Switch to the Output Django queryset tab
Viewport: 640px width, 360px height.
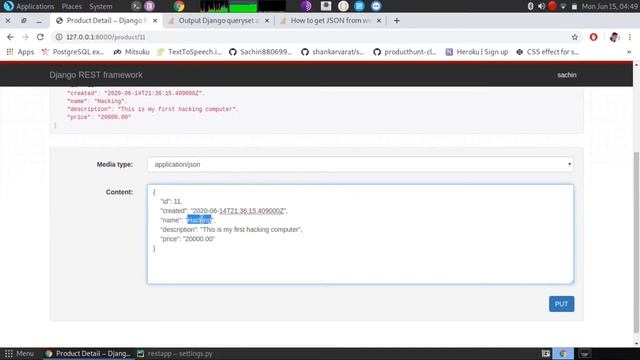point(219,20)
